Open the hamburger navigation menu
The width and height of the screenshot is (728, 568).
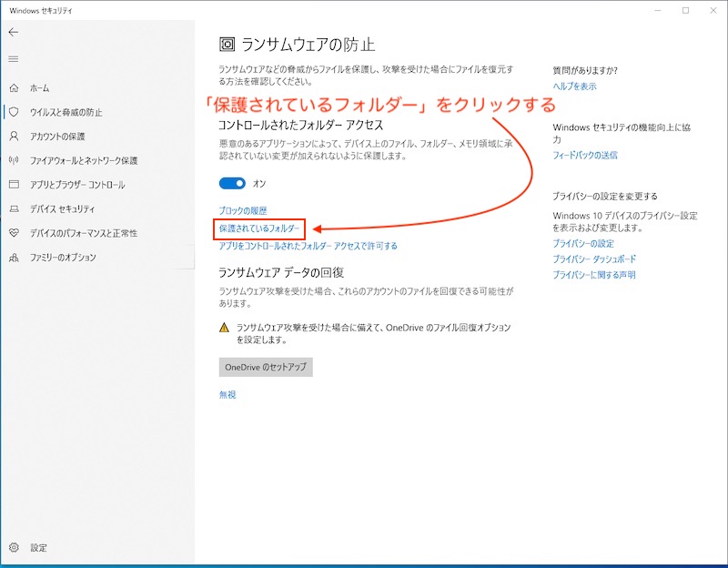click(x=14, y=59)
